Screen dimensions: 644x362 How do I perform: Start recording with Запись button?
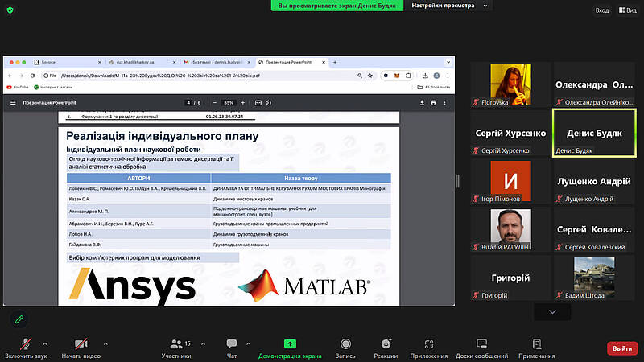coord(345,348)
